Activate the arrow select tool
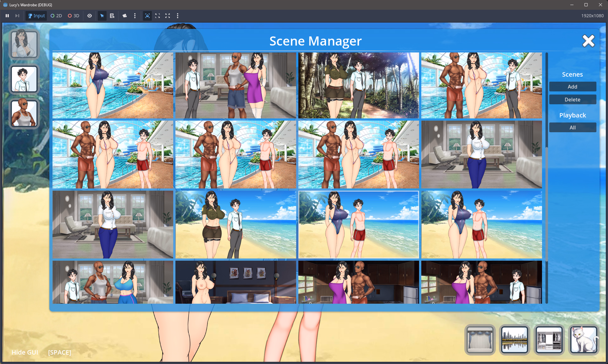 [x=102, y=16]
